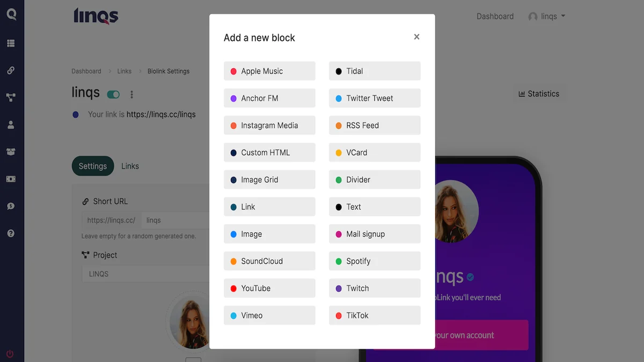Viewport: 644px width, 362px height.
Task: Open the dollar chat bubble sidebar icon
Action: click(x=11, y=206)
